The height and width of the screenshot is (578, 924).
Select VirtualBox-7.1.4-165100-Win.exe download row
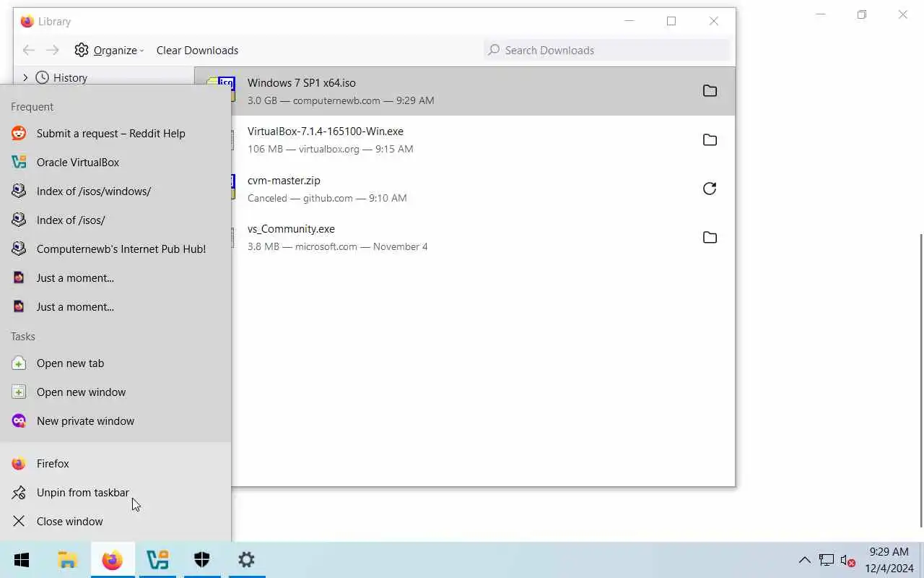coord(465,140)
